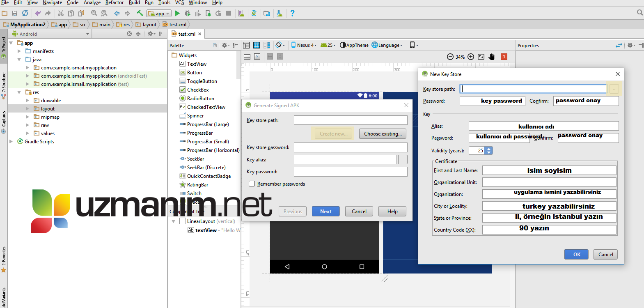Click OK in New Key Store dialog

pos(577,255)
